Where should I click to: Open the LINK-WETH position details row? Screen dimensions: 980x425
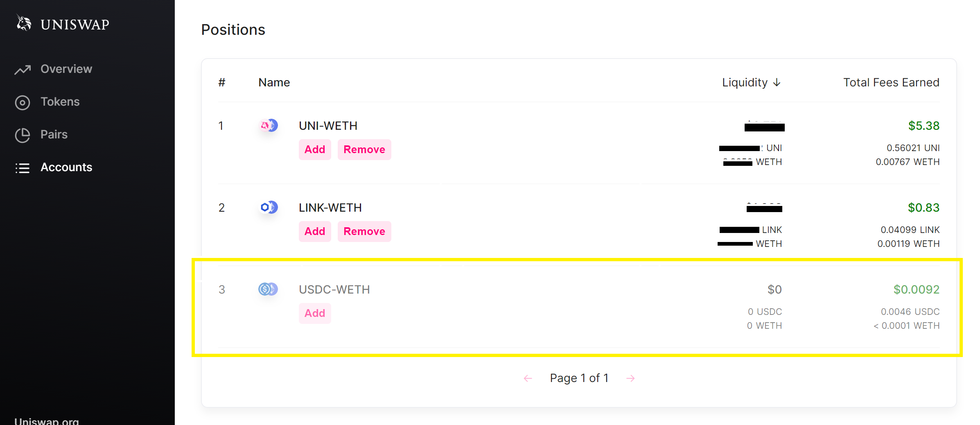(330, 208)
